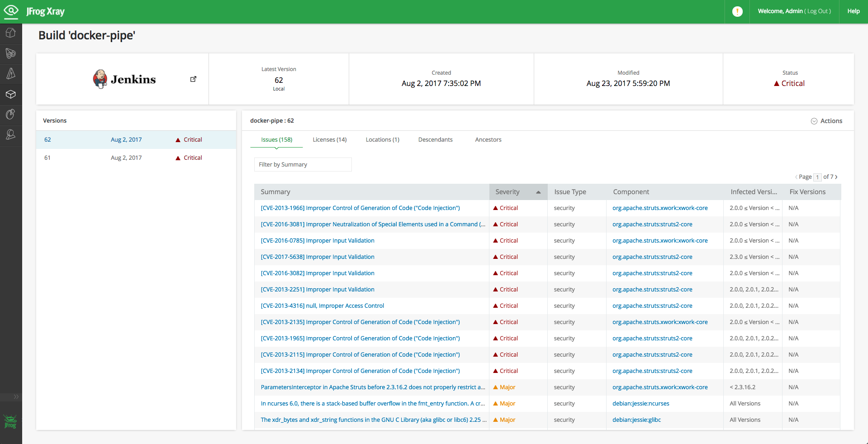Switch to the Descendants tab

[x=435, y=140]
